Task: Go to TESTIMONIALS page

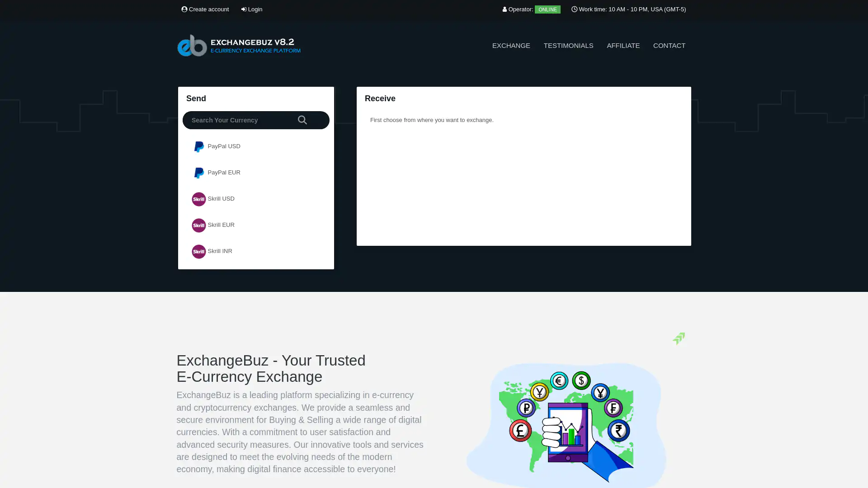Action: click(x=568, y=46)
